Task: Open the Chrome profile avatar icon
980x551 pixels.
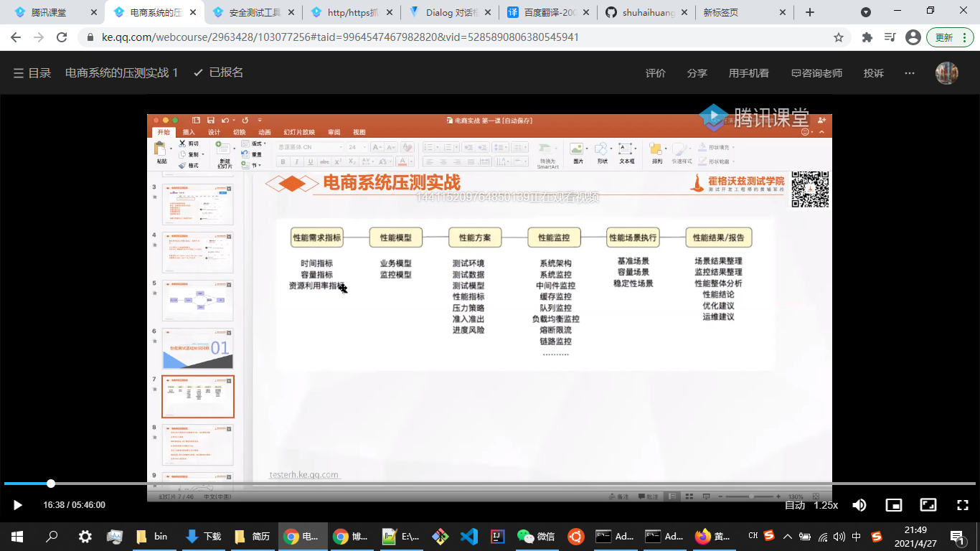Action: tap(913, 37)
